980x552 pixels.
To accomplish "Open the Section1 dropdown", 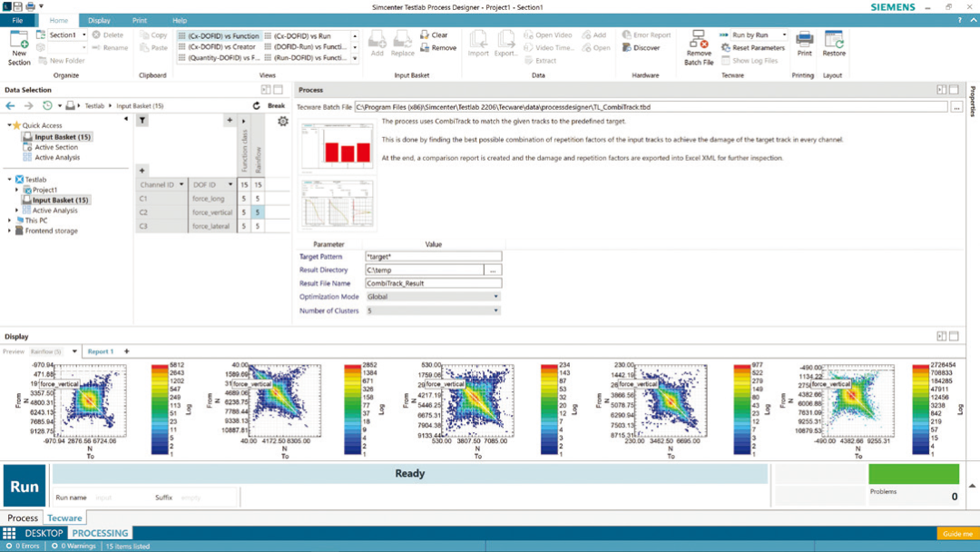I will coord(83,35).
